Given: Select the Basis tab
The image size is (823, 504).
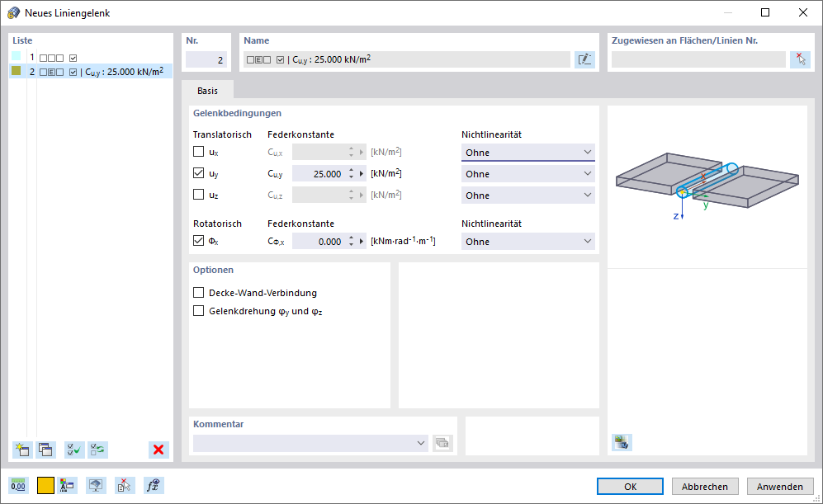Looking at the screenshot, I should [207, 91].
